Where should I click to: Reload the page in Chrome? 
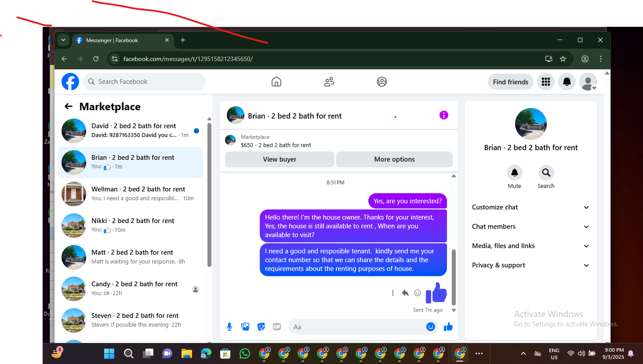[96, 59]
